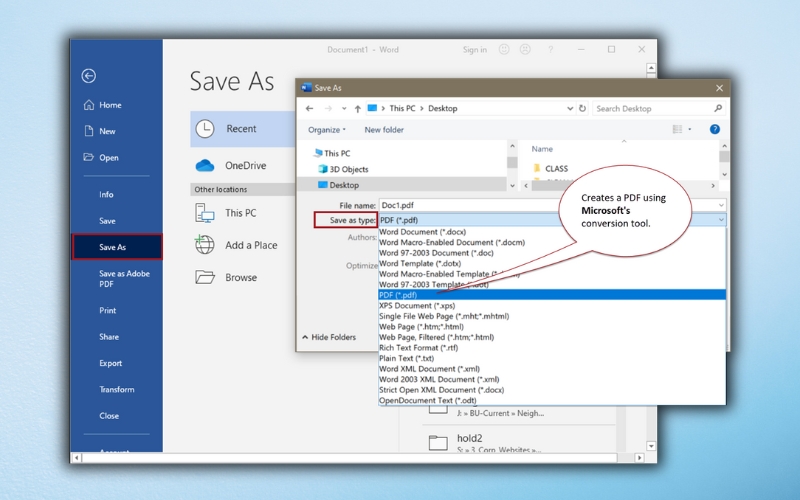Choose Single File Web Page (*.mht;*.mhtml)
800x500 pixels.
pos(444,316)
